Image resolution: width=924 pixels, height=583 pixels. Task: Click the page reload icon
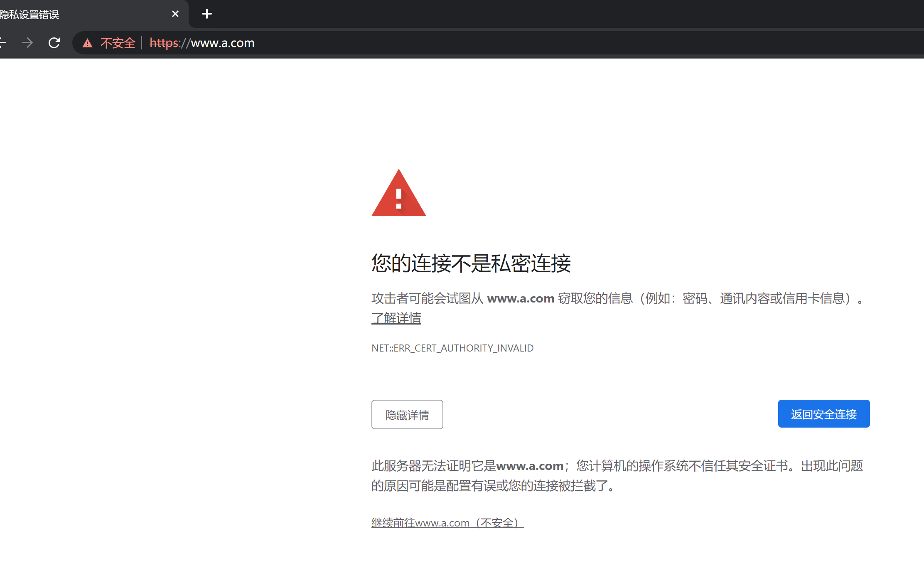click(54, 43)
